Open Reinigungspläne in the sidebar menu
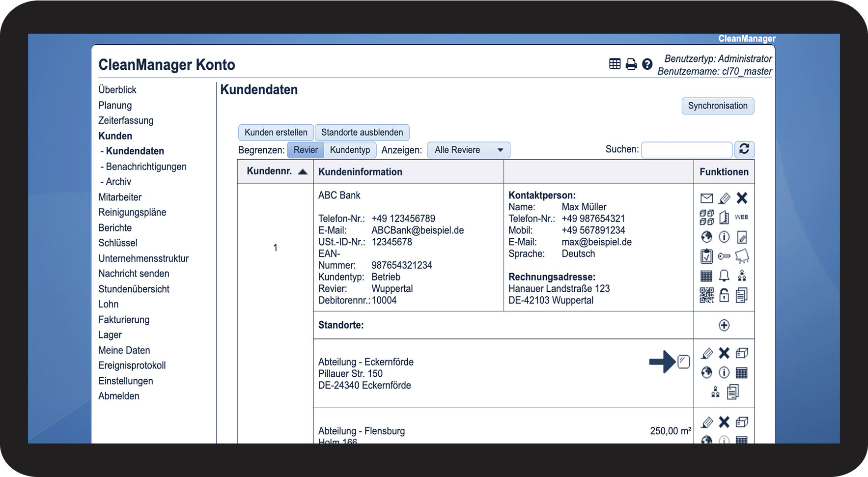Viewport: 868px width, 477px height. pyautogui.click(x=132, y=212)
